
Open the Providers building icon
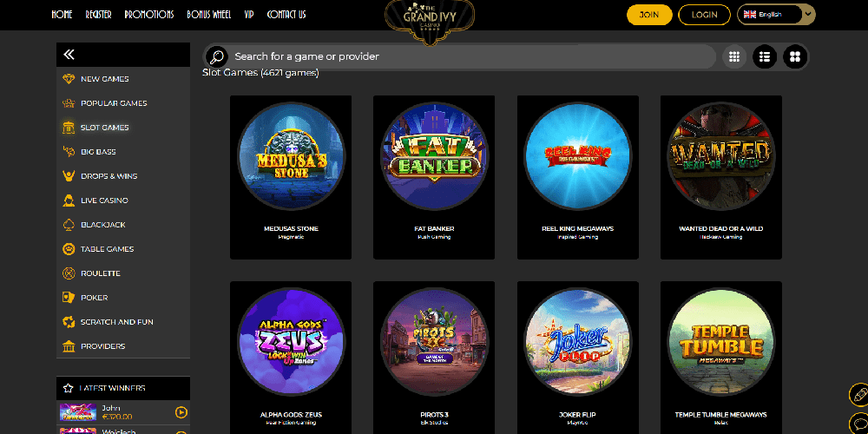[x=69, y=346]
